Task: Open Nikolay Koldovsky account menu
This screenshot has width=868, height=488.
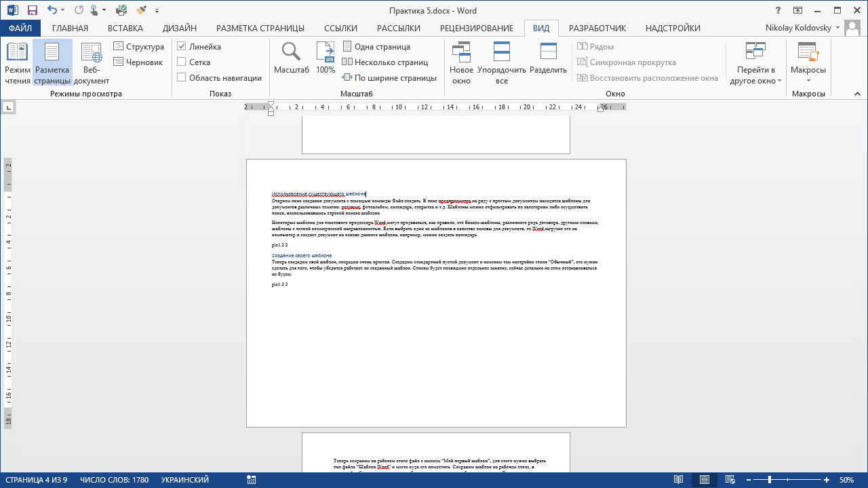Action: click(x=803, y=28)
